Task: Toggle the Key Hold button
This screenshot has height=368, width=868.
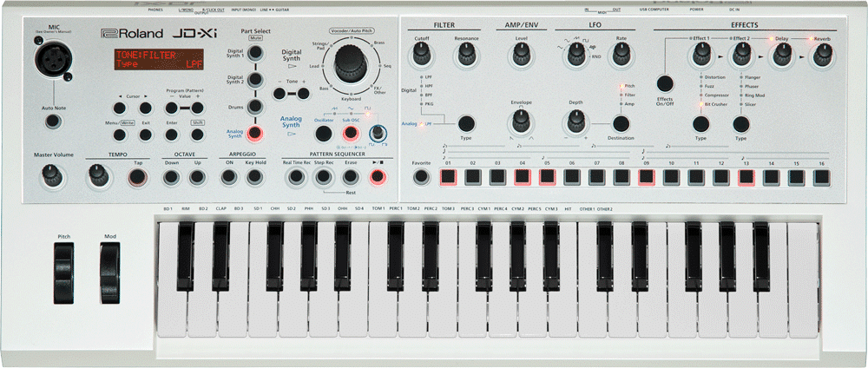Action: pos(254,177)
